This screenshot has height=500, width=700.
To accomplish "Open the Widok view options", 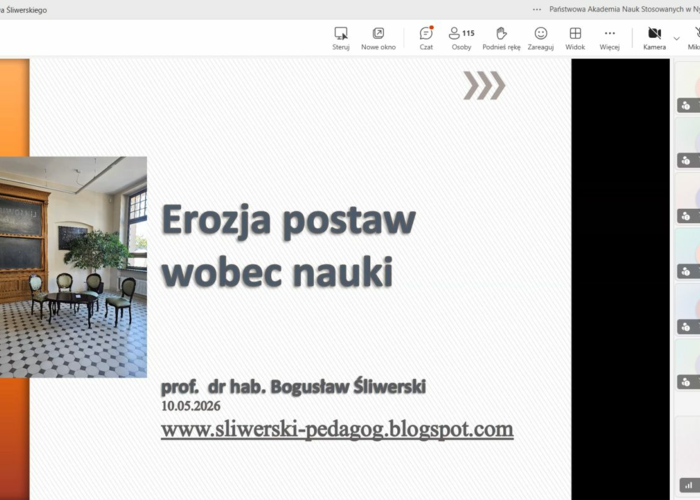I will pos(575,38).
